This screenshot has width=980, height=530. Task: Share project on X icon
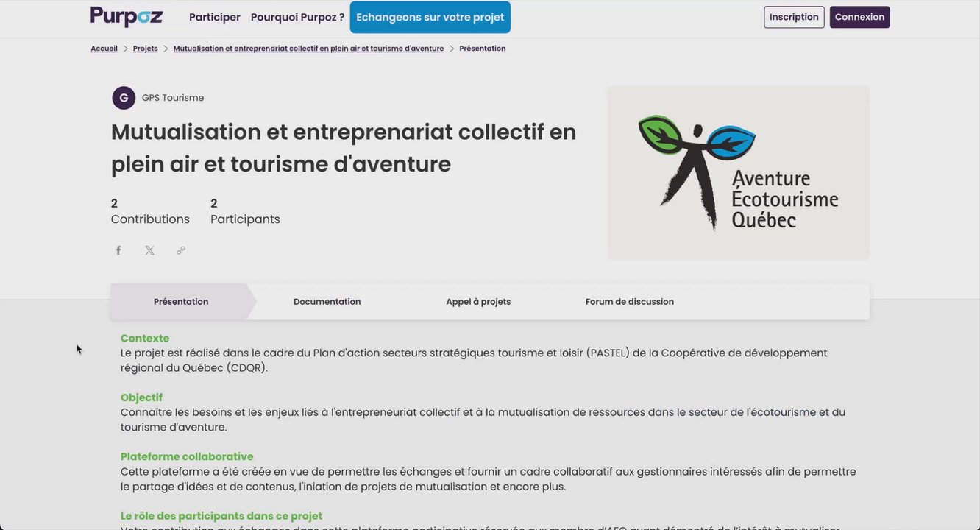(149, 250)
